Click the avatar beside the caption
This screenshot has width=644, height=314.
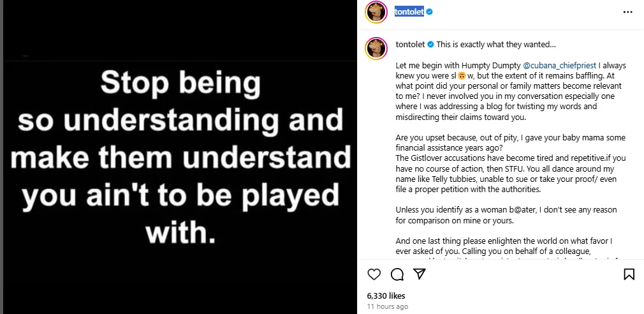coord(376,47)
